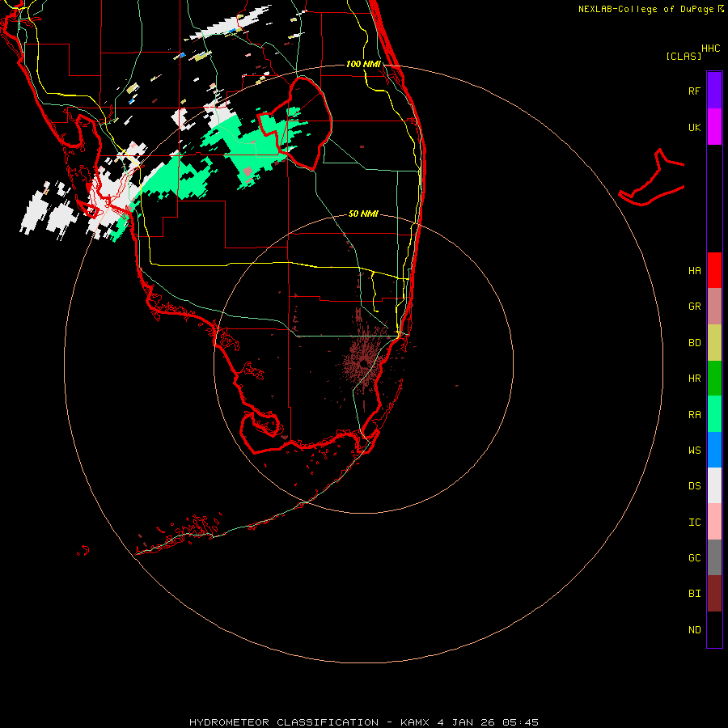This screenshot has width=728, height=728.
Task: Click the UK magenta legend swatch
Action: click(714, 127)
